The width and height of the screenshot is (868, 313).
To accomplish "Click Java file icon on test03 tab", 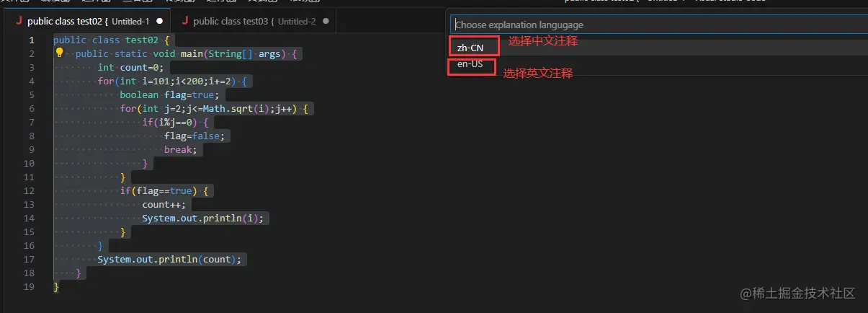I will 185,21.
